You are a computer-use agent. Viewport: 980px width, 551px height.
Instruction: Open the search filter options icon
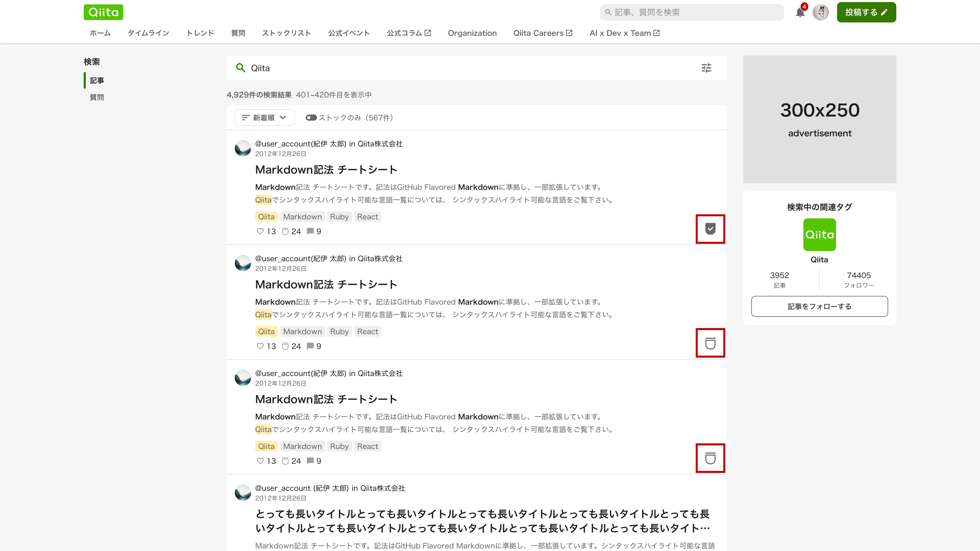pos(706,68)
